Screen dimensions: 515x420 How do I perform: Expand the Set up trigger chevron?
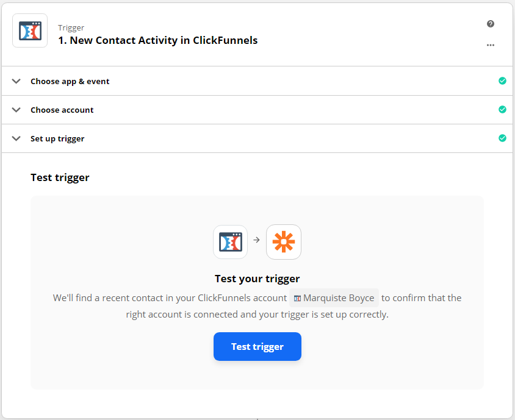(16, 138)
